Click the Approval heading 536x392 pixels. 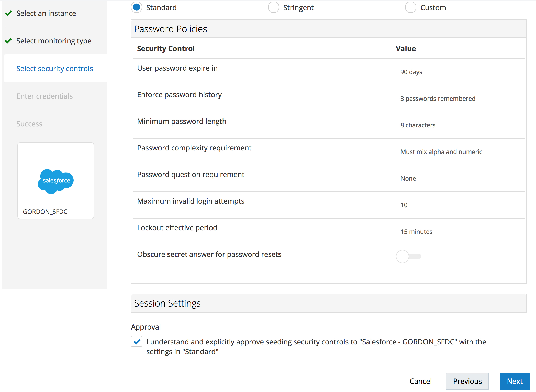click(x=146, y=327)
